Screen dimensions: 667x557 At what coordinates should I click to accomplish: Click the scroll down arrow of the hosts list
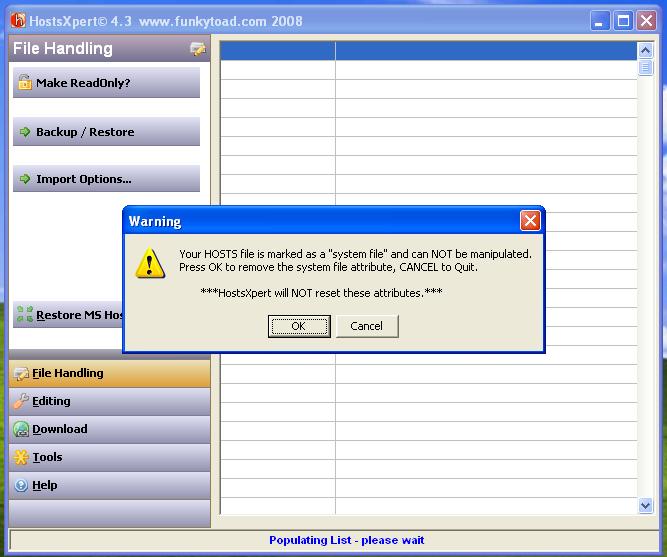coord(645,506)
